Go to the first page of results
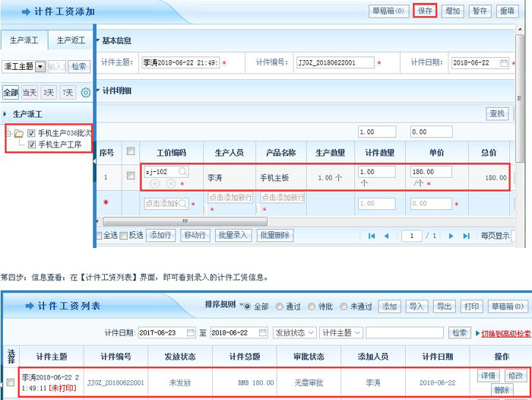This screenshot has height=400, width=532. (372, 236)
